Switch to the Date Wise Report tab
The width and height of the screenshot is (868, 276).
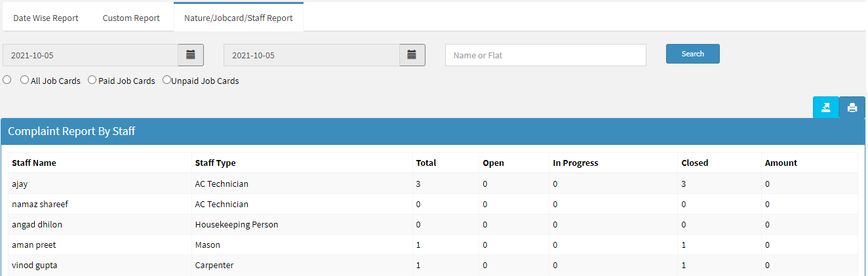[x=46, y=18]
